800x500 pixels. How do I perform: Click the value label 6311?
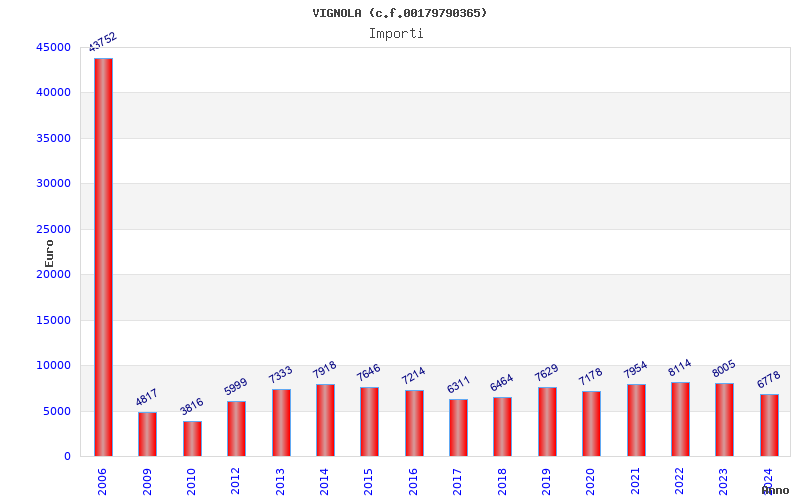[x=458, y=385]
